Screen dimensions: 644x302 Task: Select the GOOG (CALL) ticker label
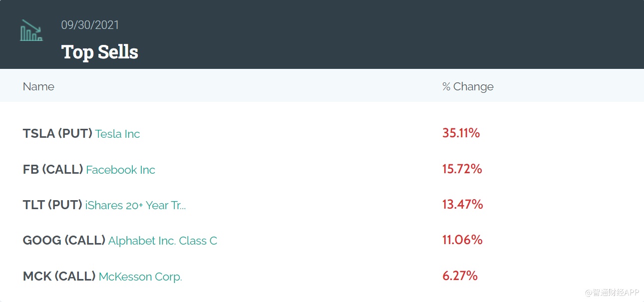(64, 241)
